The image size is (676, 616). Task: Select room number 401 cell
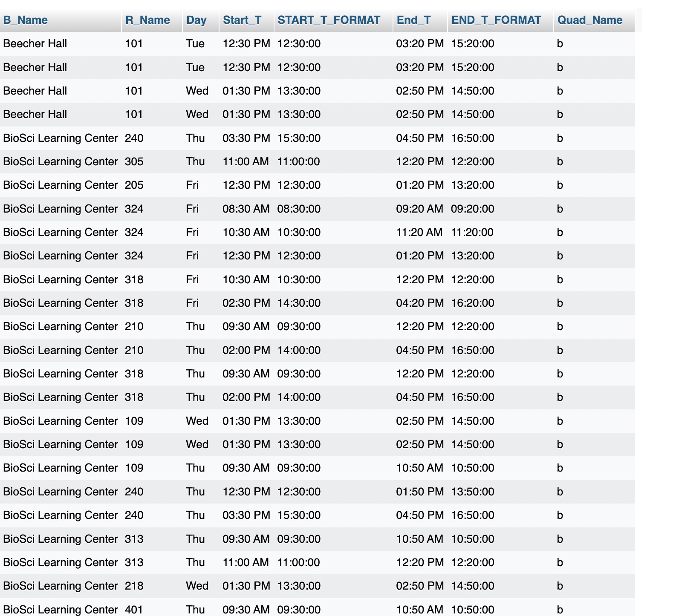[x=134, y=609]
